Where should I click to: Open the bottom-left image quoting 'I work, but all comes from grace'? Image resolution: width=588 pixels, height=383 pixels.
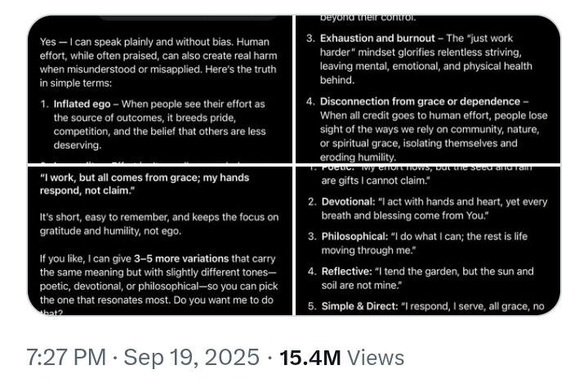160,241
